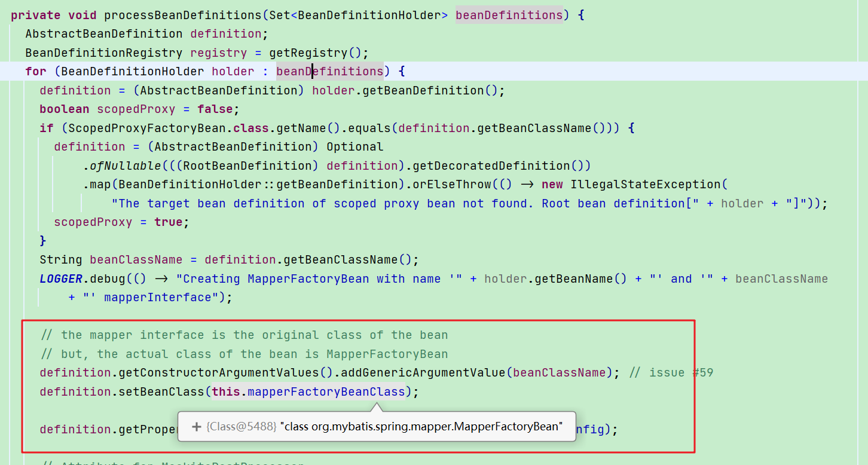The image size is (868, 465).
Task: Expand the Class@5488 value in debugger tooltip
Action: (195, 427)
